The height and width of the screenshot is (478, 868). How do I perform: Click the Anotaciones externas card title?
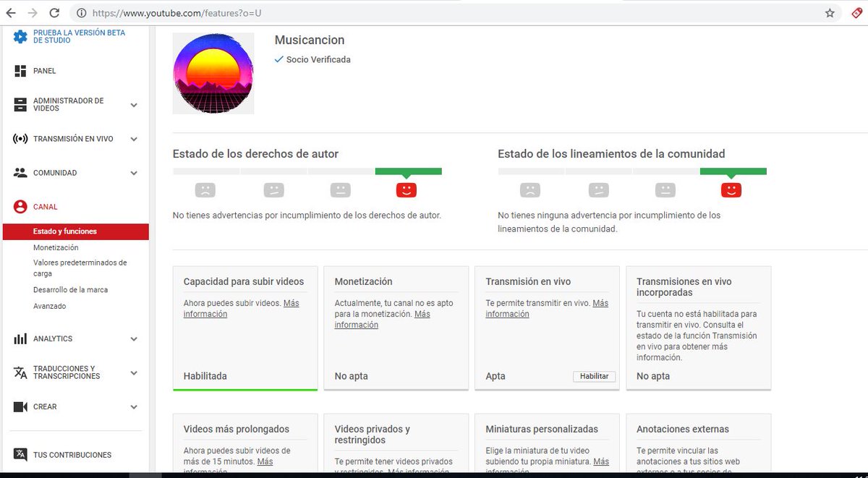[683, 429]
